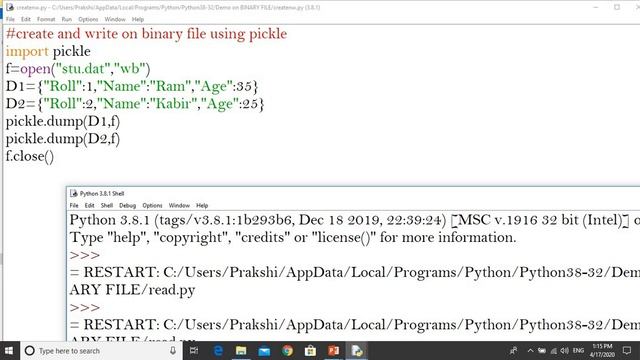This screenshot has height=360, width=640.
Task: Click the battery status tray icon
Action: tap(542, 351)
